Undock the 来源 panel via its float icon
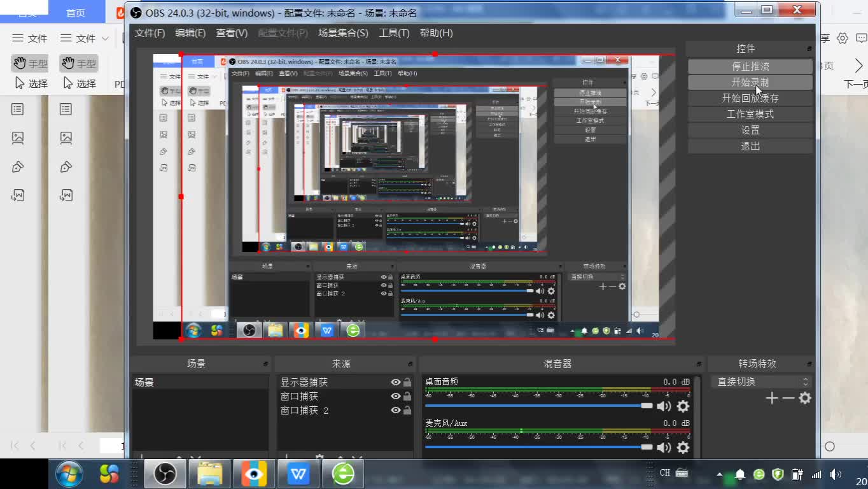 410,364
